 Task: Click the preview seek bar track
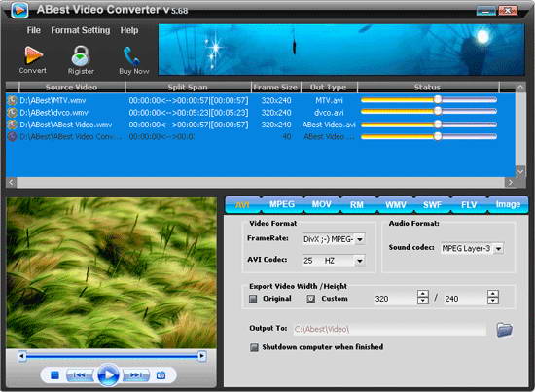coord(112,356)
